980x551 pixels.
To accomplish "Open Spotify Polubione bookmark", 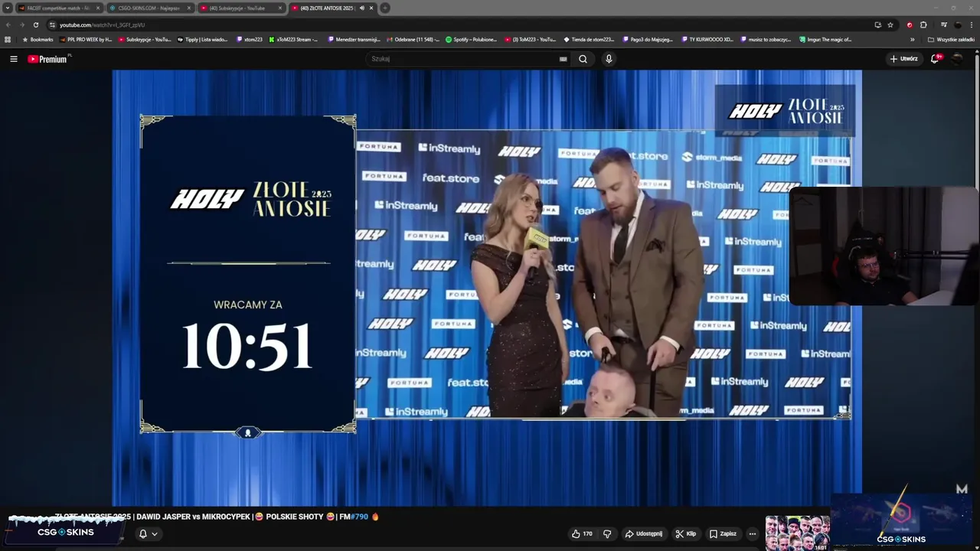I will pos(471,39).
